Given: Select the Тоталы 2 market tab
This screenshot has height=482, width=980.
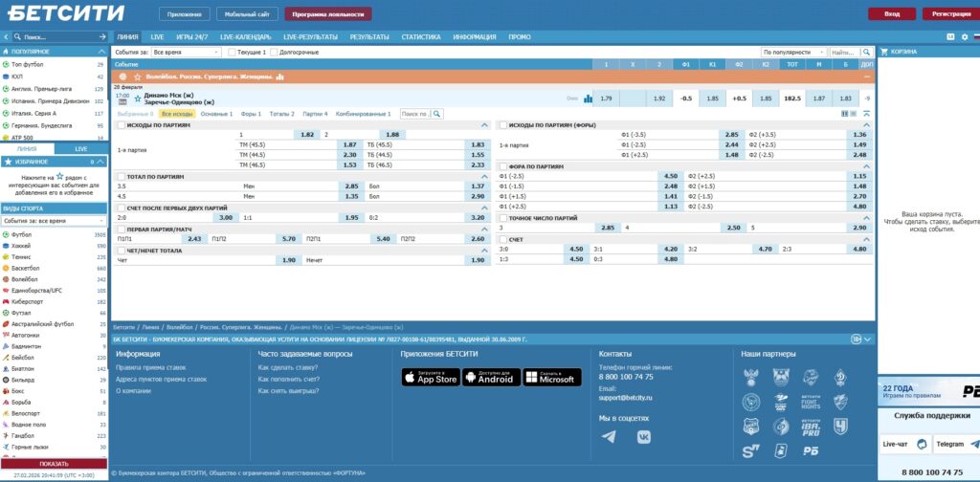Looking at the screenshot, I should (281, 113).
